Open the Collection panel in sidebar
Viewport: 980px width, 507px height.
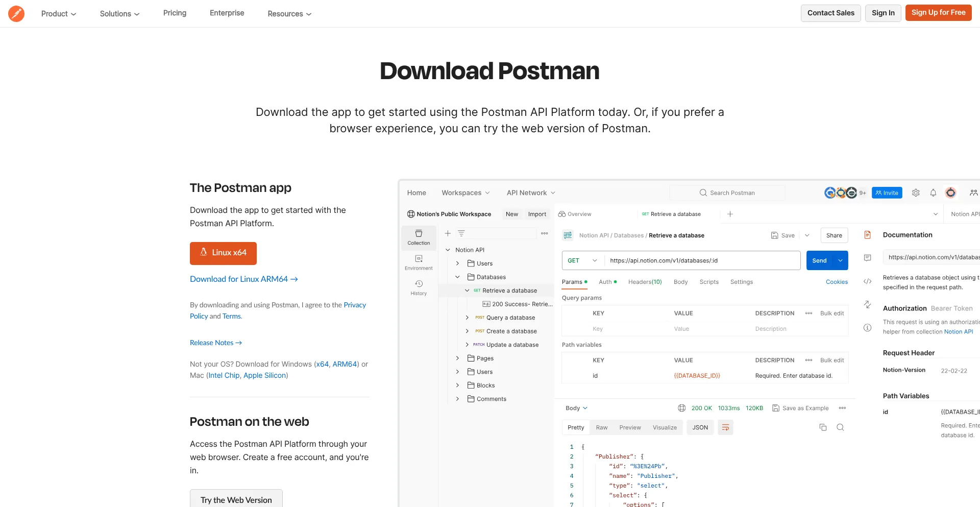[419, 237]
